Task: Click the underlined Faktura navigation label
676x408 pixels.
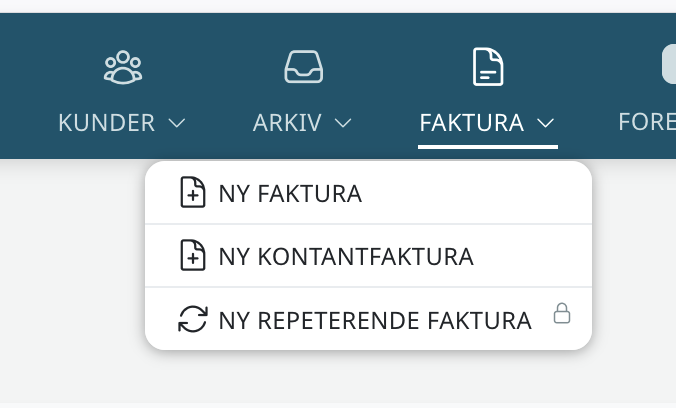Action: (x=472, y=124)
